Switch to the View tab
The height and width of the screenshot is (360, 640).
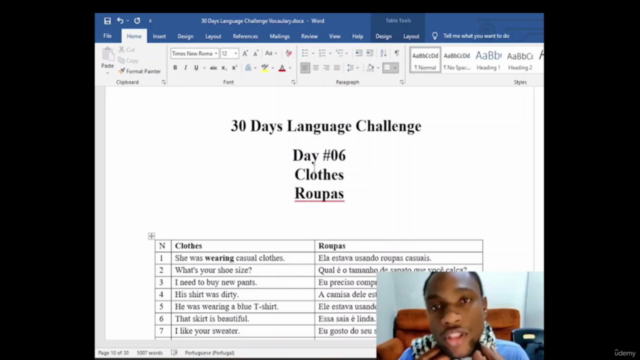335,36
